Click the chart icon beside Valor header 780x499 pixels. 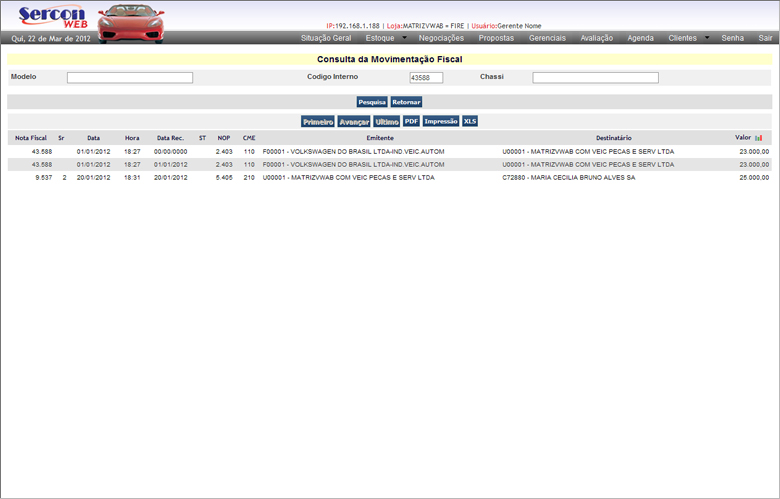(758, 138)
